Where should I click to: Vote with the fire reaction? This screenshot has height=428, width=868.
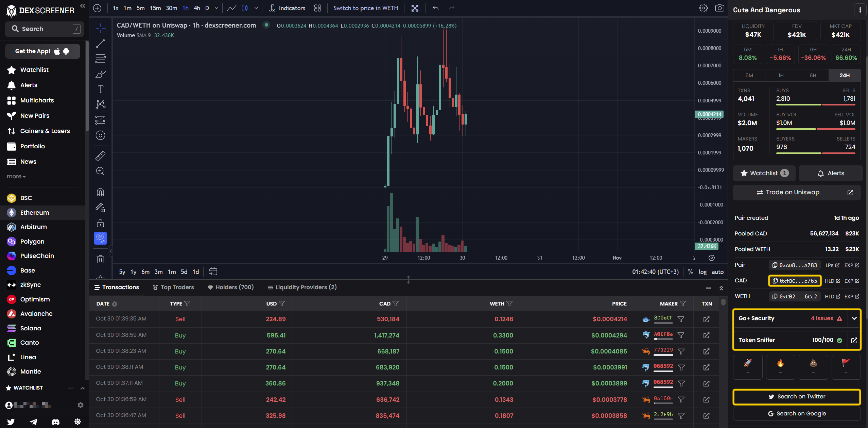[x=780, y=367]
